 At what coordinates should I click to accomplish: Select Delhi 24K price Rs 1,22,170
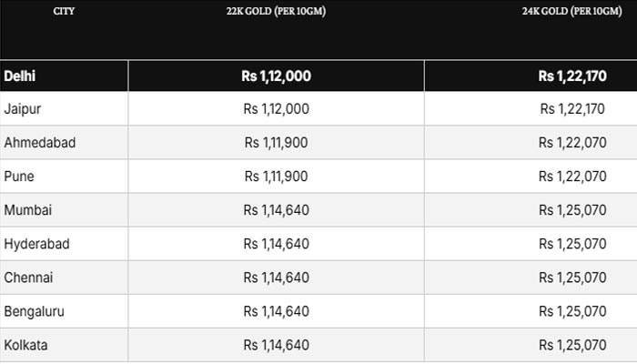tap(571, 76)
